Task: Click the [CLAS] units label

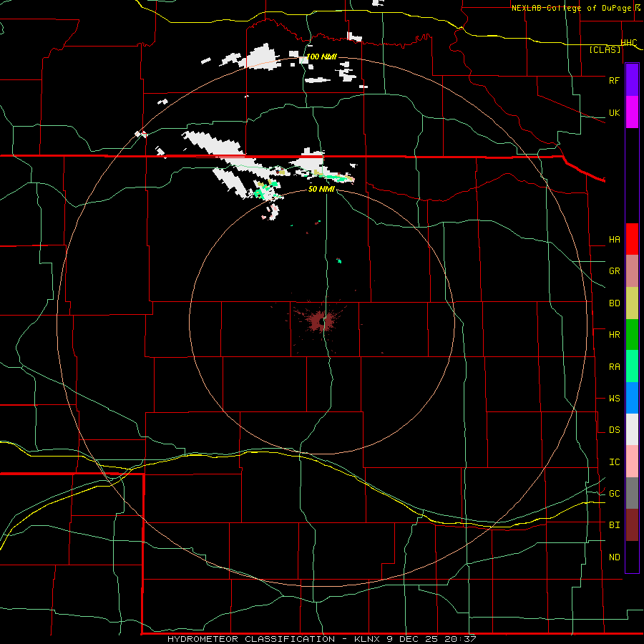Action: (x=605, y=50)
